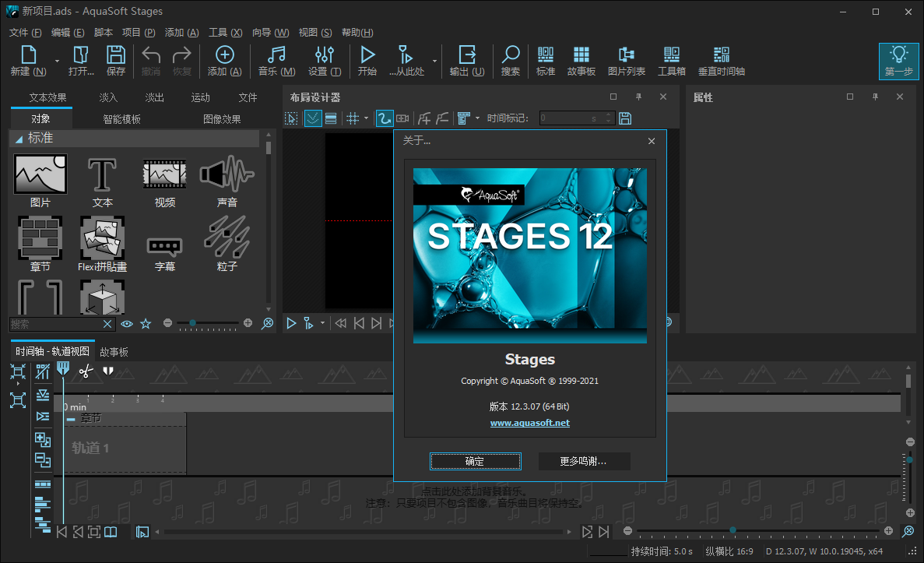The image size is (924, 563).
Task: Click 确定 in the About dialog
Action: pyautogui.click(x=475, y=461)
